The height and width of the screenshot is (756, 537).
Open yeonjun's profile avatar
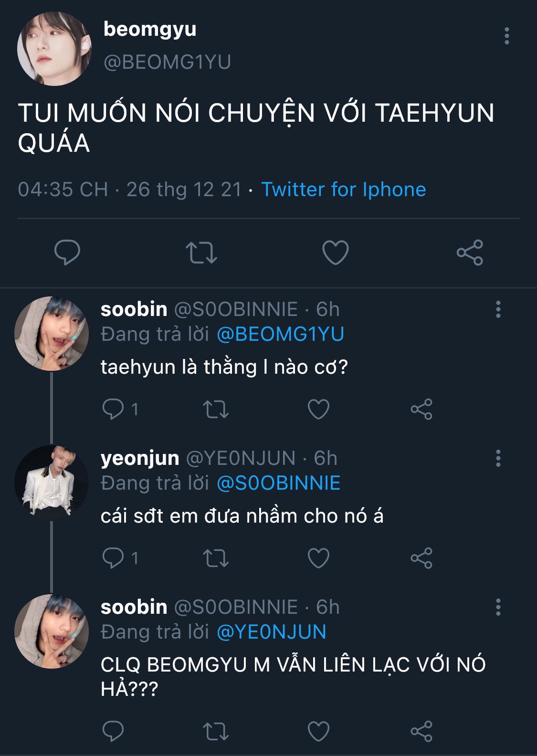point(52,481)
